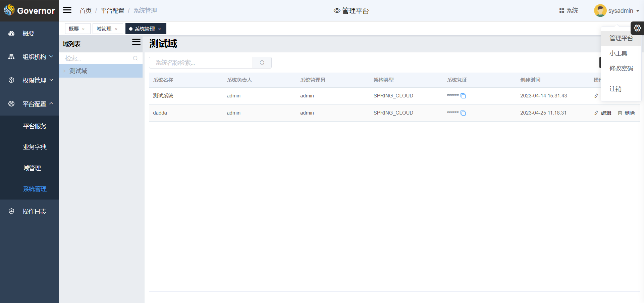Click the settings gear icon

(637, 28)
